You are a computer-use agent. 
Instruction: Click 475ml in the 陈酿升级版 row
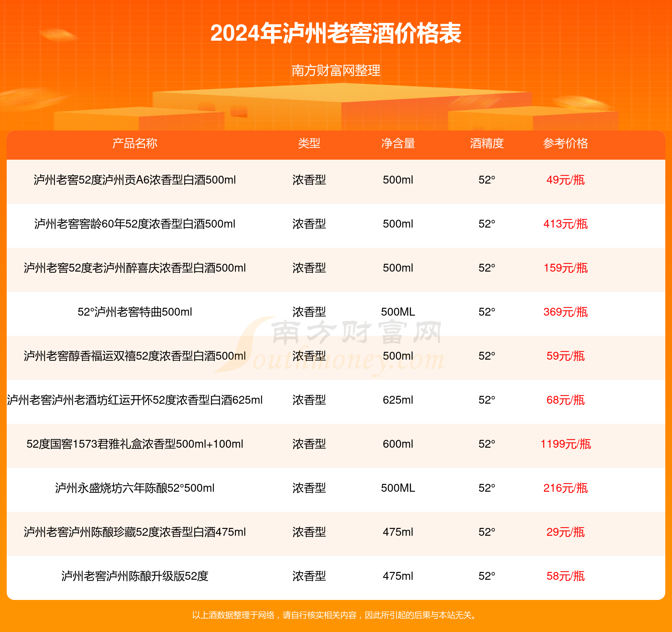click(398, 576)
